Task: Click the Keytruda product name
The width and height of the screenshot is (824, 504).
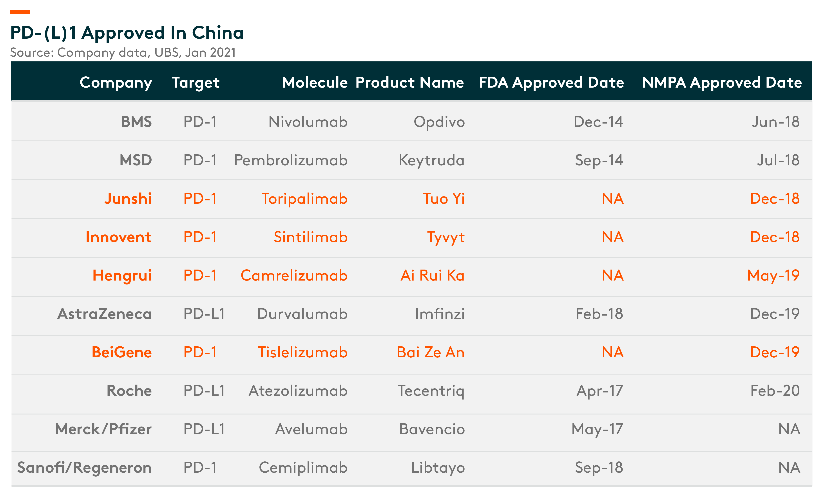Action: pos(431,160)
